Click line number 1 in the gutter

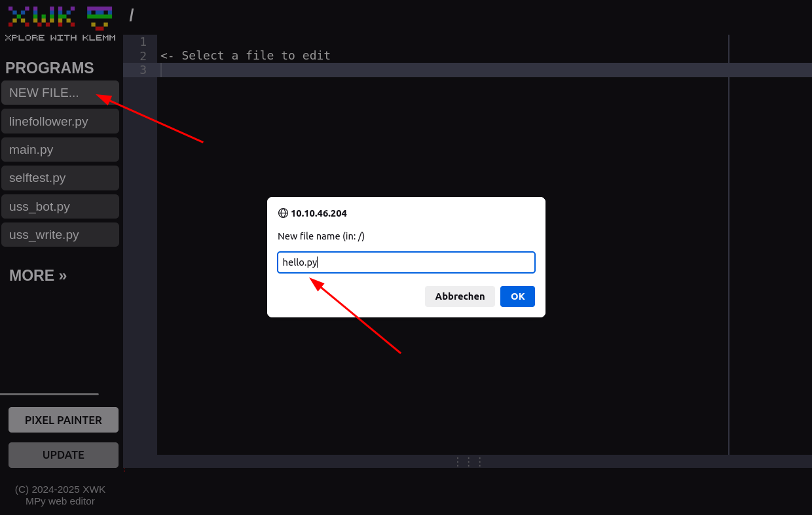pos(143,42)
